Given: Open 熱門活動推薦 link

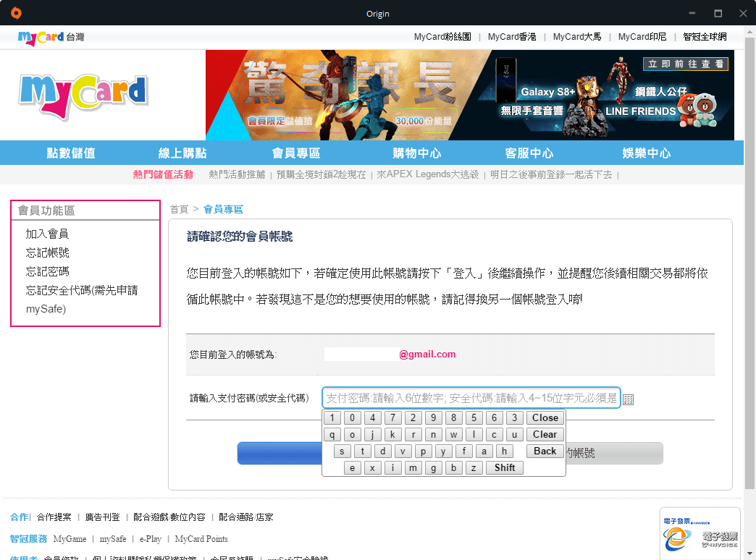Looking at the screenshot, I should 237,174.
